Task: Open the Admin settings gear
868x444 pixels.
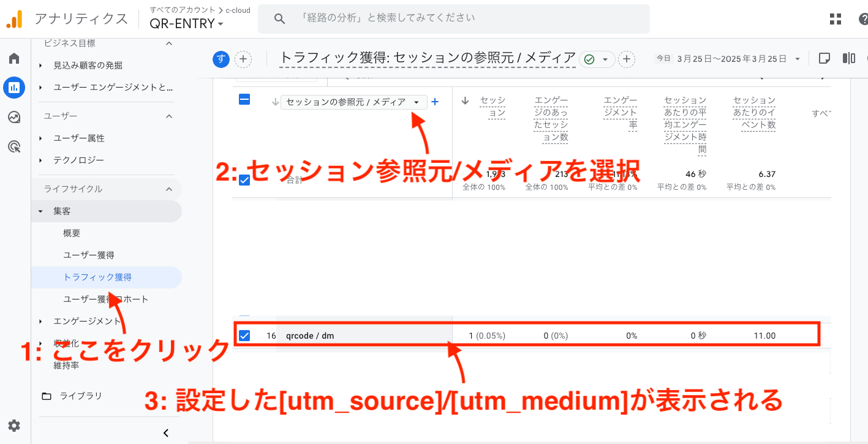Action: pyautogui.click(x=14, y=426)
